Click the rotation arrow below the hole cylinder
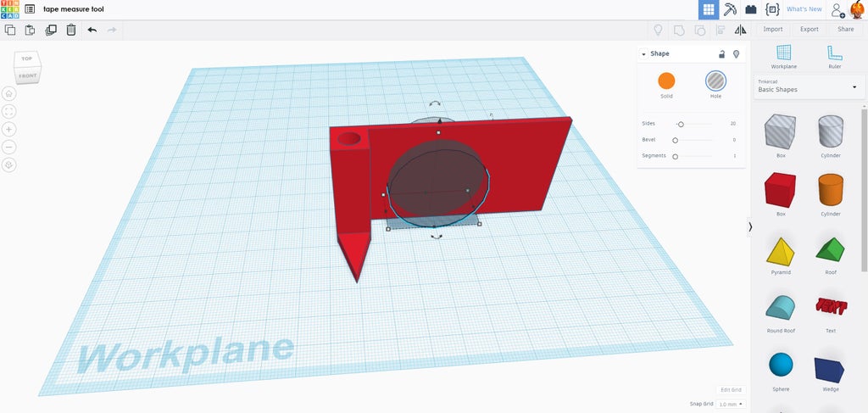868x413 pixels. [x=437, y=237]
